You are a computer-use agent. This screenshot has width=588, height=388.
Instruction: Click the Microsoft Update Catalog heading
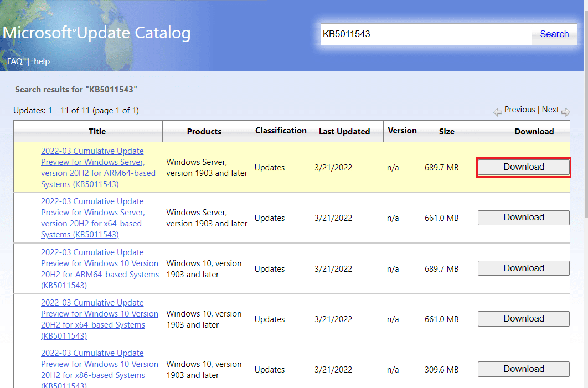[96, 33]
